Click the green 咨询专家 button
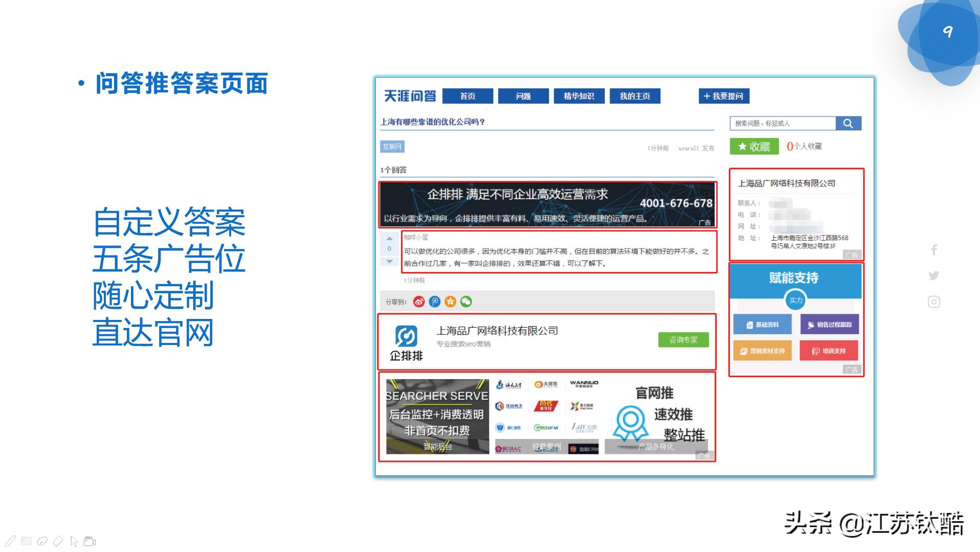 click(x=683, y=339)
